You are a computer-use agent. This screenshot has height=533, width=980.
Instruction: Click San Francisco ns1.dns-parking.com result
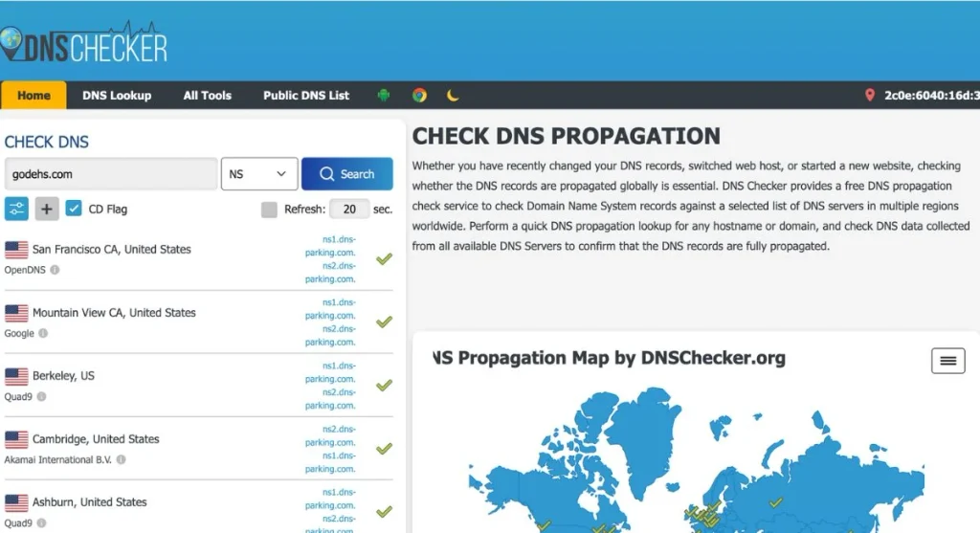coord(330,246)
